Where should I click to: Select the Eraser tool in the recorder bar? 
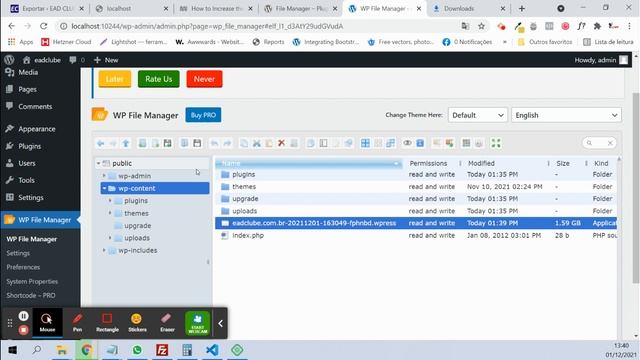[x=167, y=322]
